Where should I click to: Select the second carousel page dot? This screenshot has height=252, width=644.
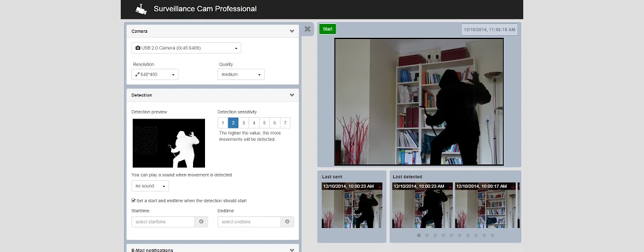427,236
